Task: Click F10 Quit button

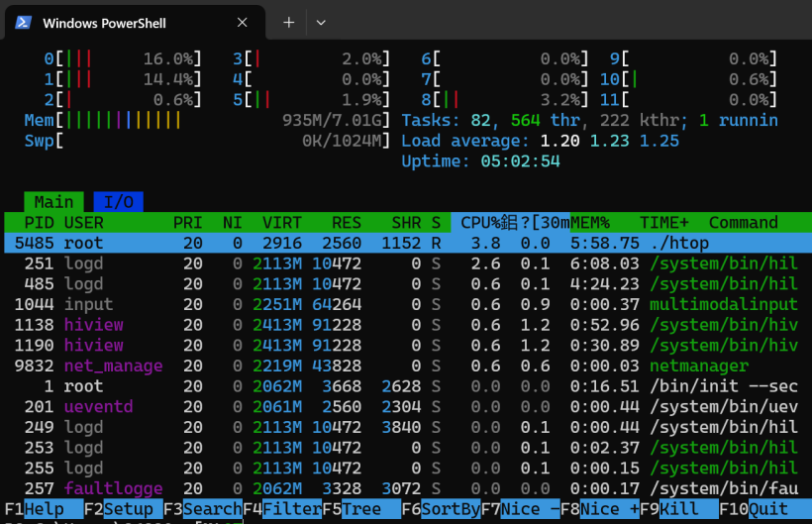Action: (x=763, y=509)
